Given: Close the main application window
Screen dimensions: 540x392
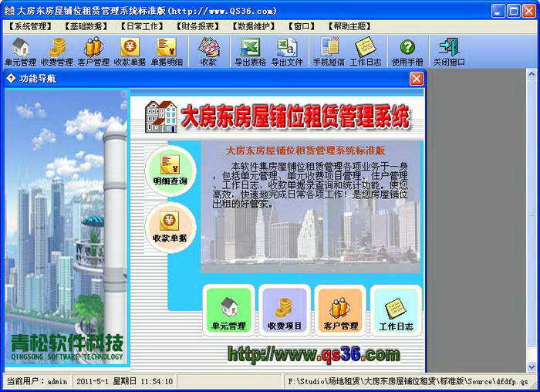Looking at the screenshot, I should click(x=529, y=11).
